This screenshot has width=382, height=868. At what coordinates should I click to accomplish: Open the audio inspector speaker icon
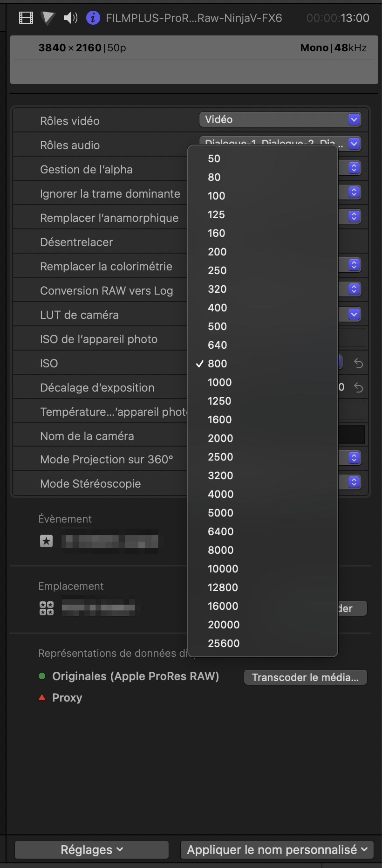(70, 18)
